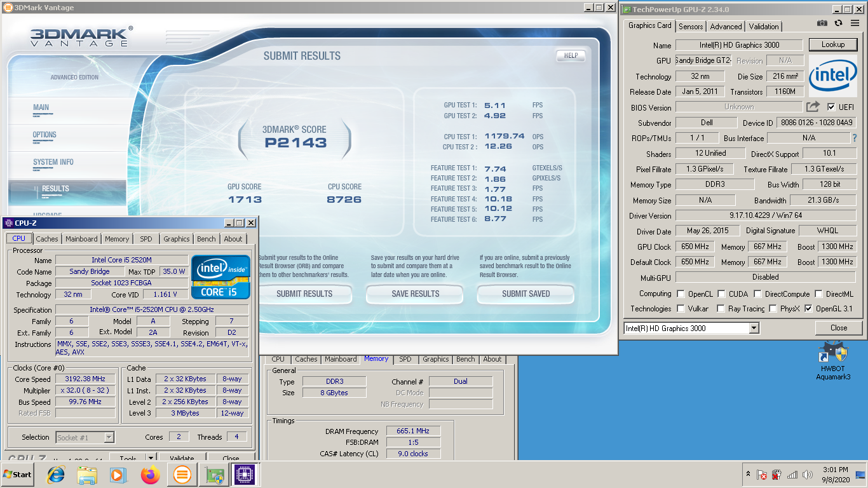Launch Internet Explorer from the taskbar
Viewport: 868px width, 488px height.
56,475
